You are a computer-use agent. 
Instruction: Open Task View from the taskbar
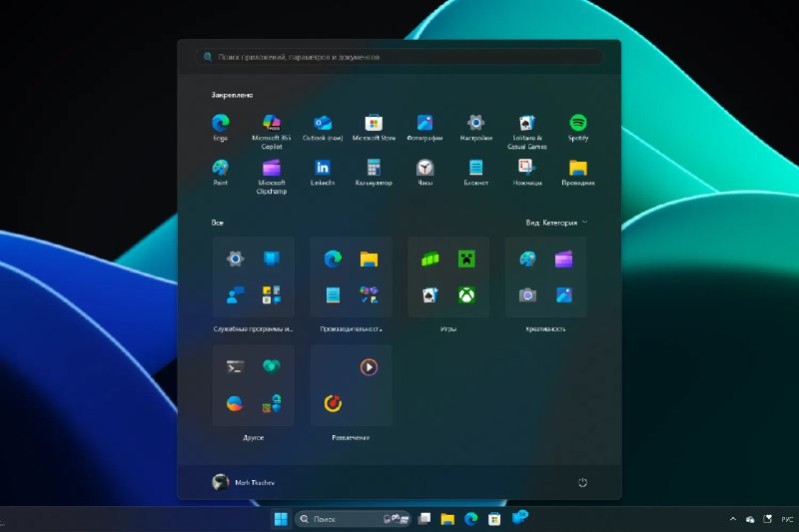point(423,519)
